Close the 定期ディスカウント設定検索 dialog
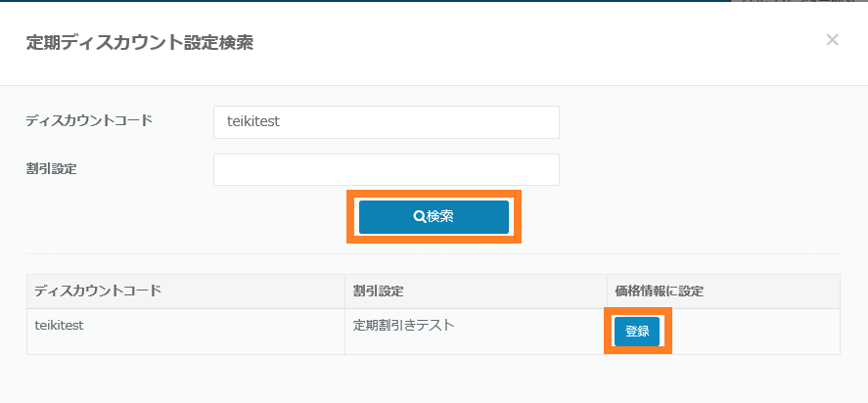The image size is (868, 403). [x=832, y=40]
